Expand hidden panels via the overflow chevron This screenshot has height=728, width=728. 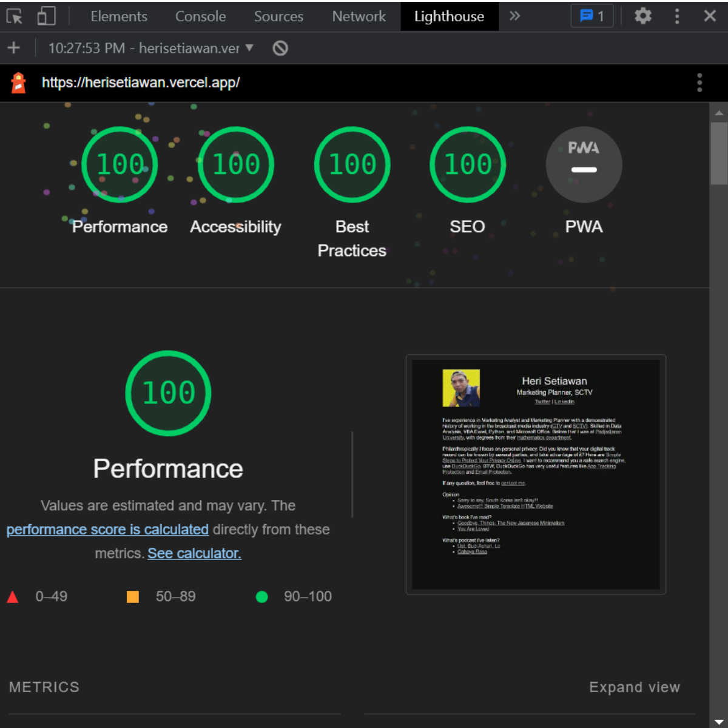coord(514,16)
